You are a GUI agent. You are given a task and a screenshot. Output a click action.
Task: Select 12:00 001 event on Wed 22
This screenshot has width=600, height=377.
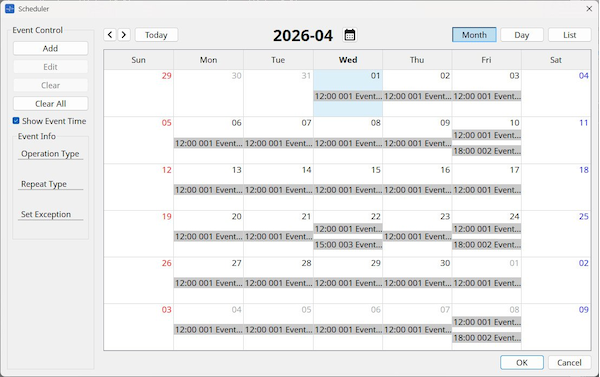tap(348, 229)
